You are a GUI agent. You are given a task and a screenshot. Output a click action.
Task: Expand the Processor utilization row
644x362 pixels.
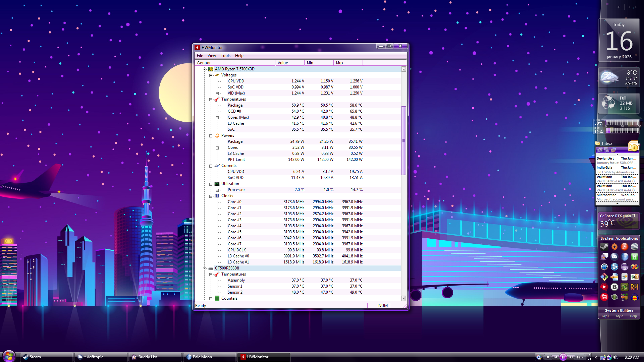[217, 190]
